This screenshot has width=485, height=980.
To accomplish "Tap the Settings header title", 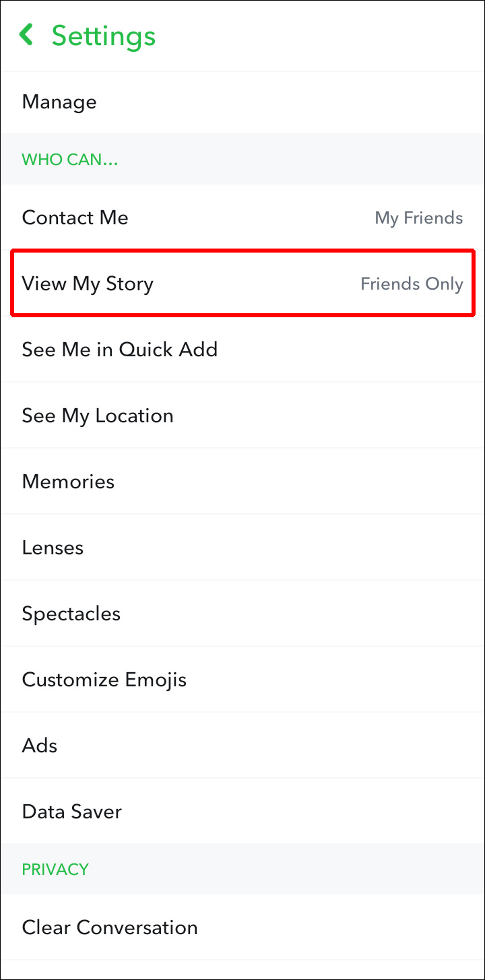I will coord(104,36).
